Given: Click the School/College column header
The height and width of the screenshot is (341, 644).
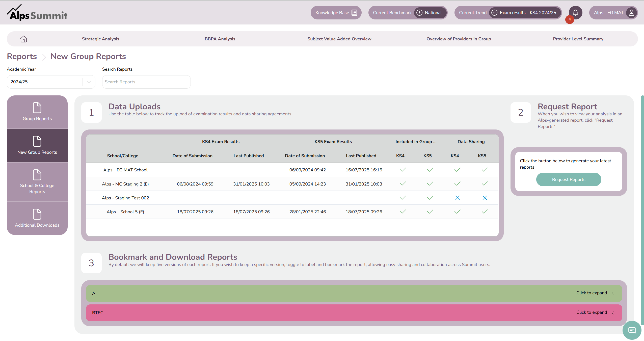Looking at the screenshot, I should pos(123,156).
